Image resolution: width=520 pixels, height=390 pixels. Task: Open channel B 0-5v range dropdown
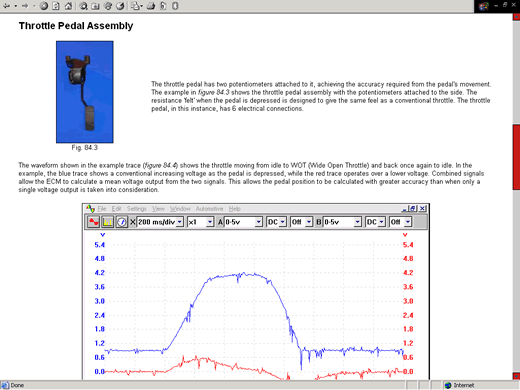point(357,222)
